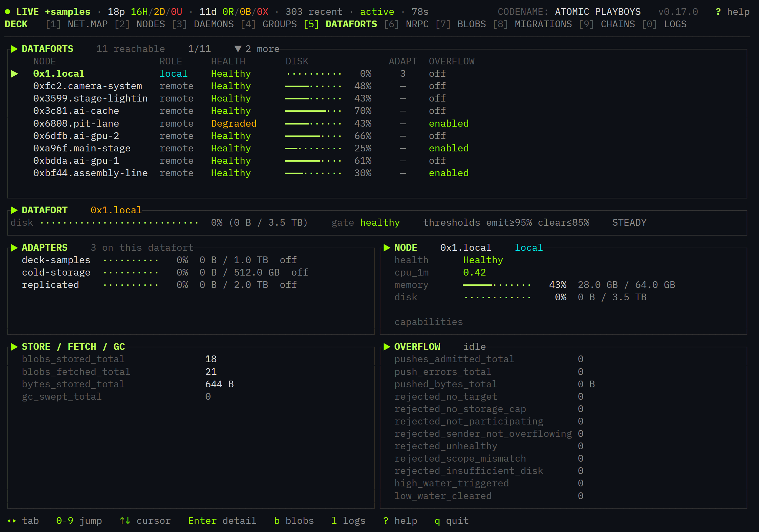Click the deck-samples adapter name
Image resolution: width=759 pixels, height=532 pixels.
tap(56, 260)
